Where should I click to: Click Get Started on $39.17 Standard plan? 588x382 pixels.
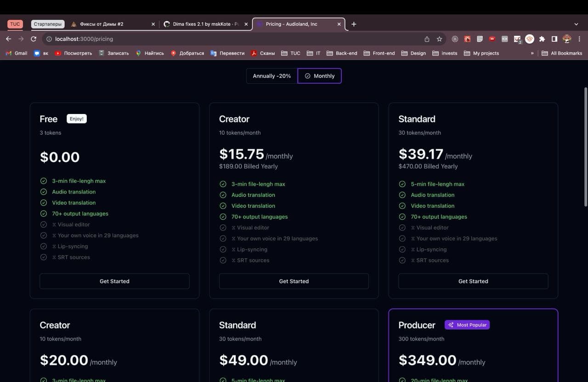[x=473, y=281]
